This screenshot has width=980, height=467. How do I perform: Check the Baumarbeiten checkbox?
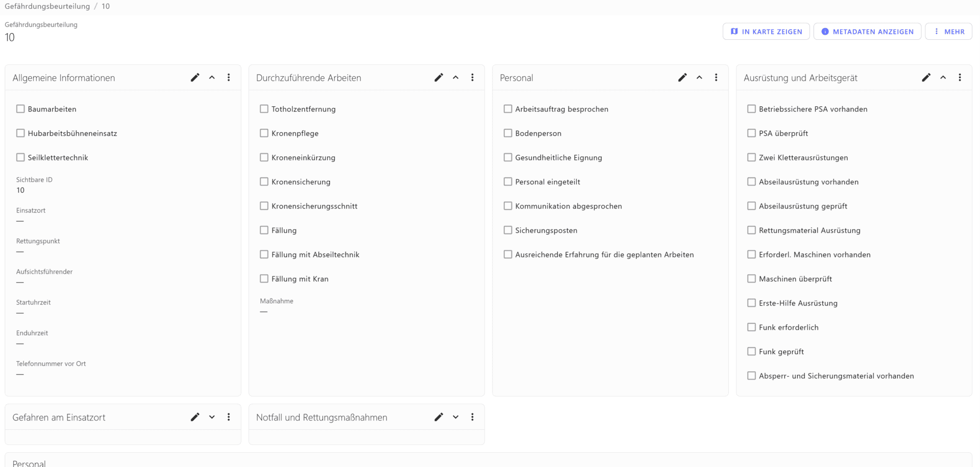click(x=20, y=109)
